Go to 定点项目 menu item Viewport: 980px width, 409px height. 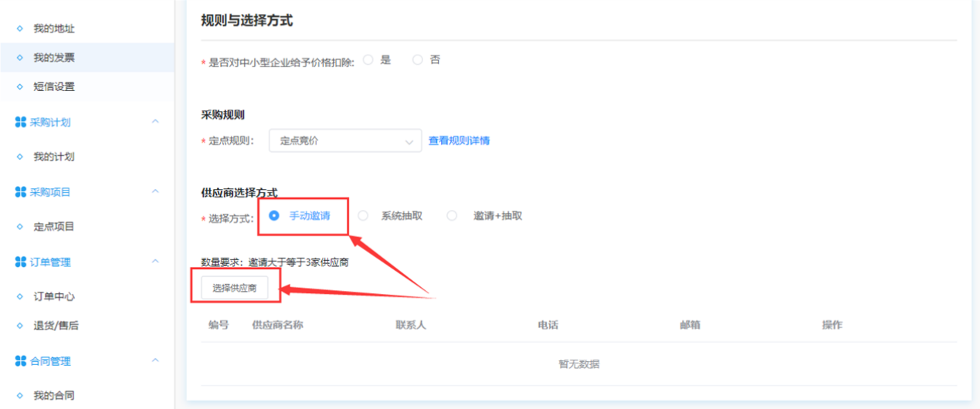pyautogui.click(x=54, y=227)
